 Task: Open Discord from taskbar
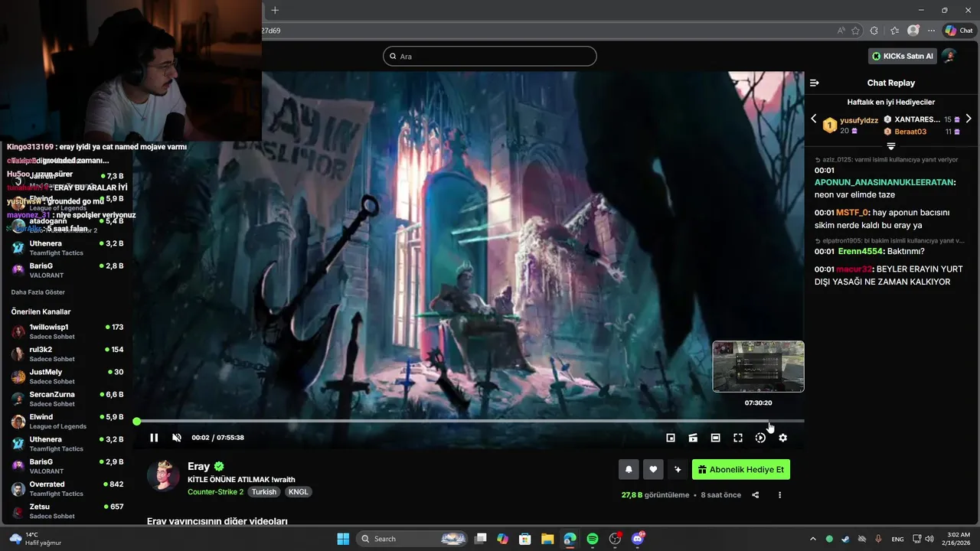pyautogui.click(x=638, y=539)
